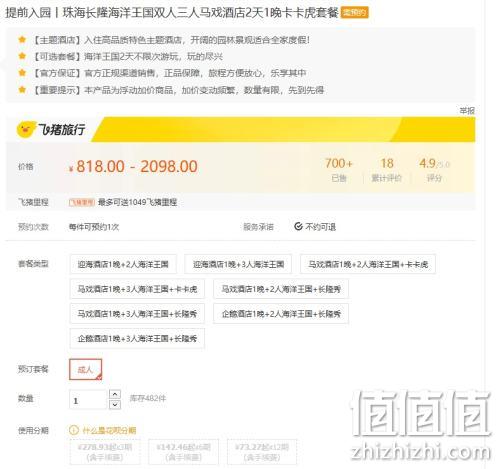Click the 每件可预约1次 text
The image size is (500, 469).
tap(94, 227)
